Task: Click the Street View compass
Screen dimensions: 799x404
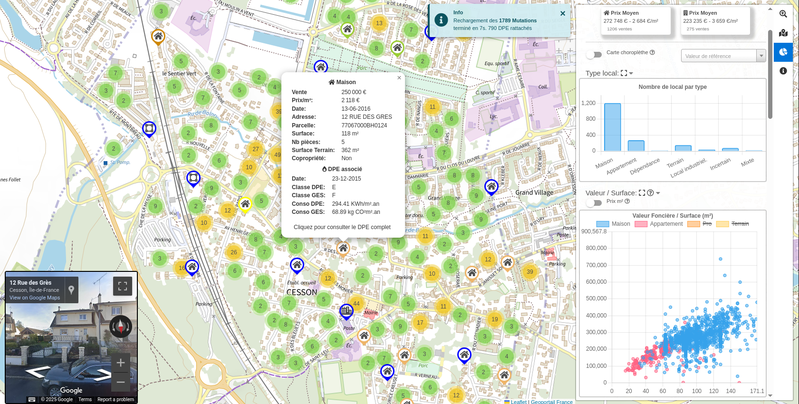Action: [121, 327]
